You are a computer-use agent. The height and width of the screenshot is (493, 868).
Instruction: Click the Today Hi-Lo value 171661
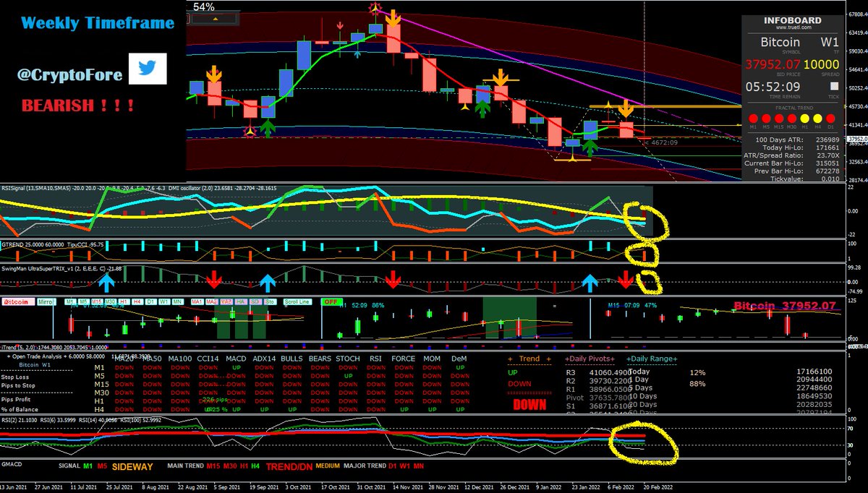pyautogui.click(x=827, y=147)
